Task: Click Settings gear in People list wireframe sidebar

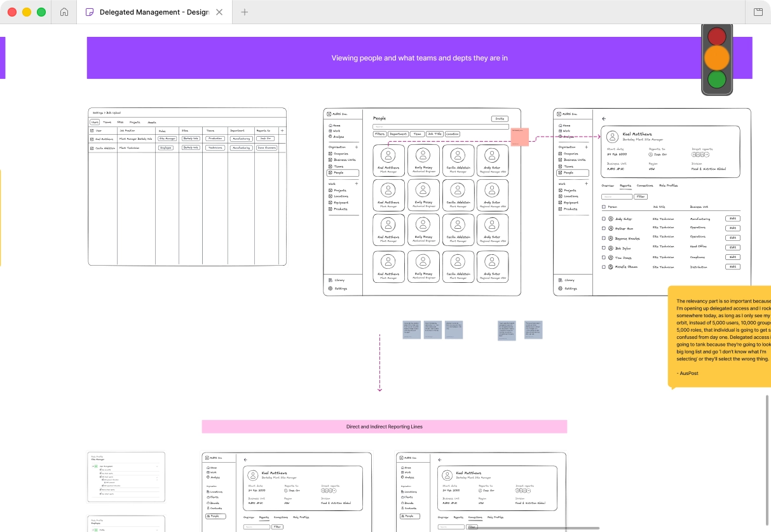Action: (x=330, y=289)
